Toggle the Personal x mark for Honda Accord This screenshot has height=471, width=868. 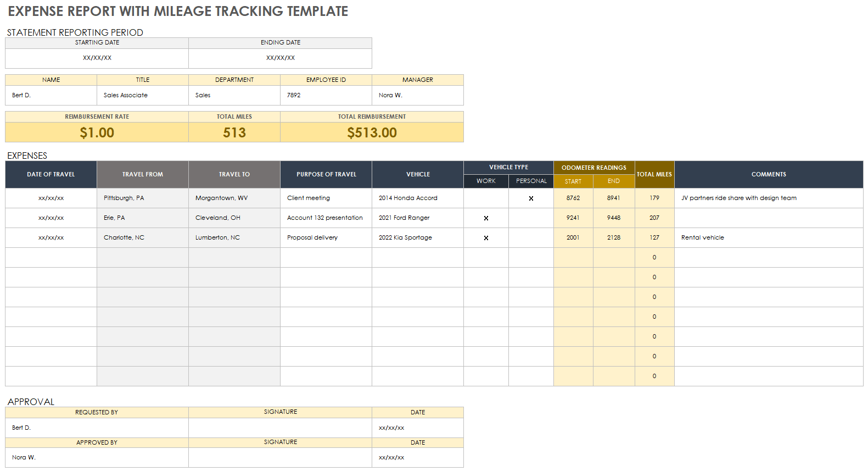531,198
